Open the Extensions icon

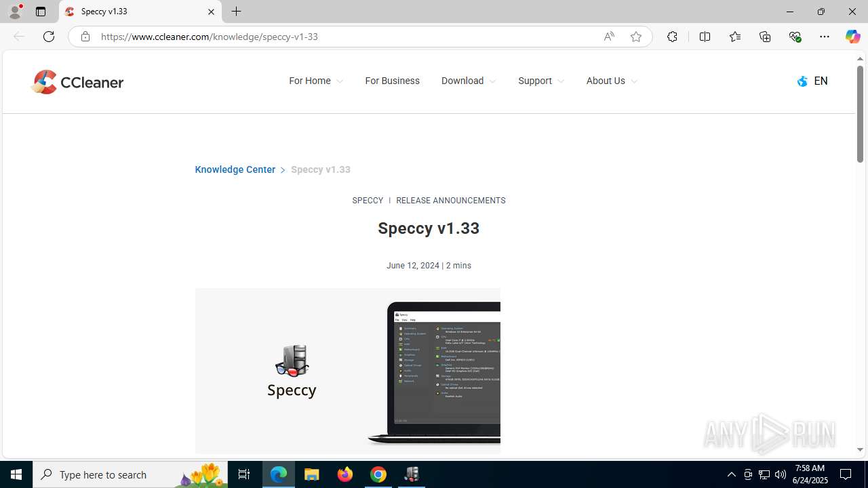point(672,37)
